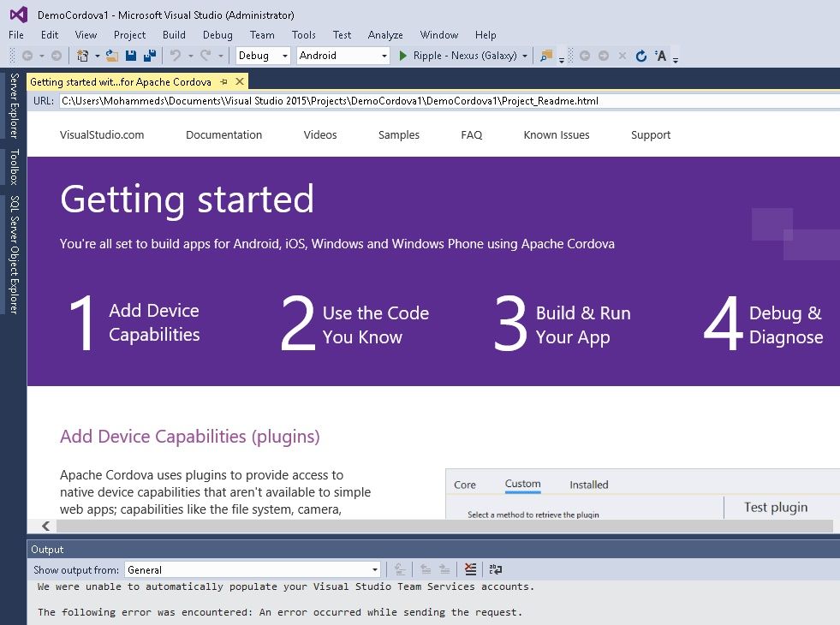
Task: Click the Open File folder icon
Action: point(112,56)
